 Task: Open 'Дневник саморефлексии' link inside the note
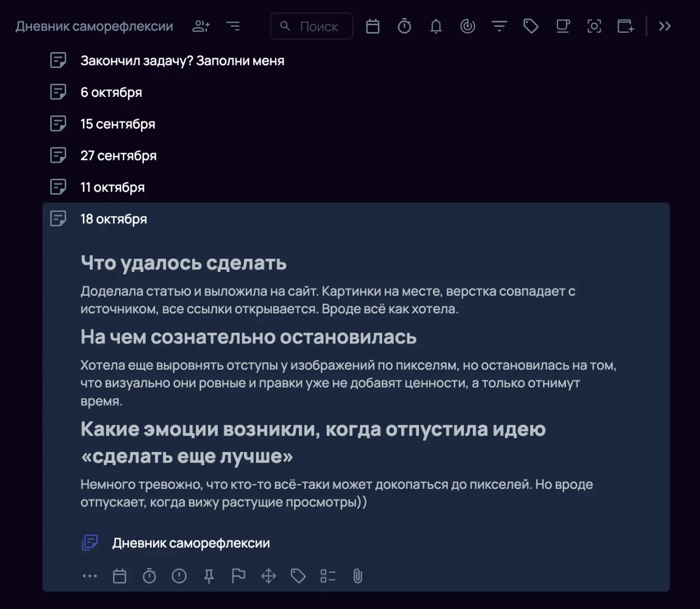[191, 543]
